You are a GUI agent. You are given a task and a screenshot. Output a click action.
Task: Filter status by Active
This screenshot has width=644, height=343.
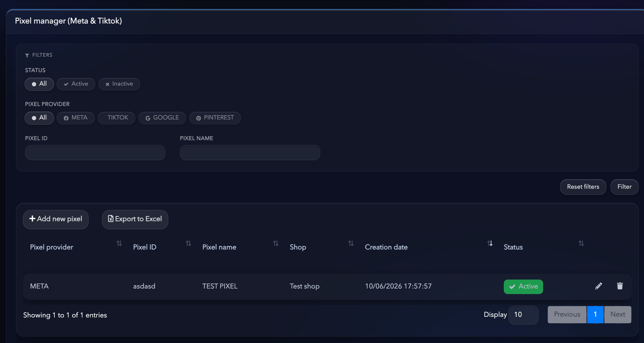(76, 84)
